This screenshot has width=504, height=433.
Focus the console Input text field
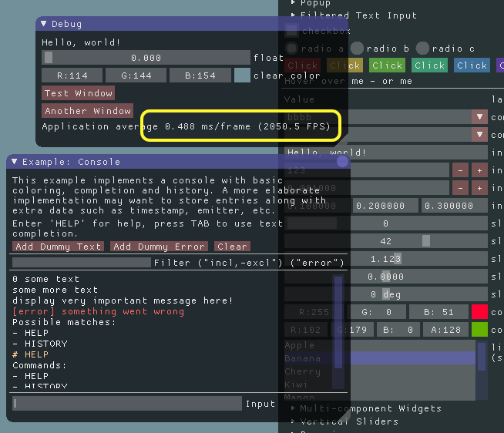127,404
